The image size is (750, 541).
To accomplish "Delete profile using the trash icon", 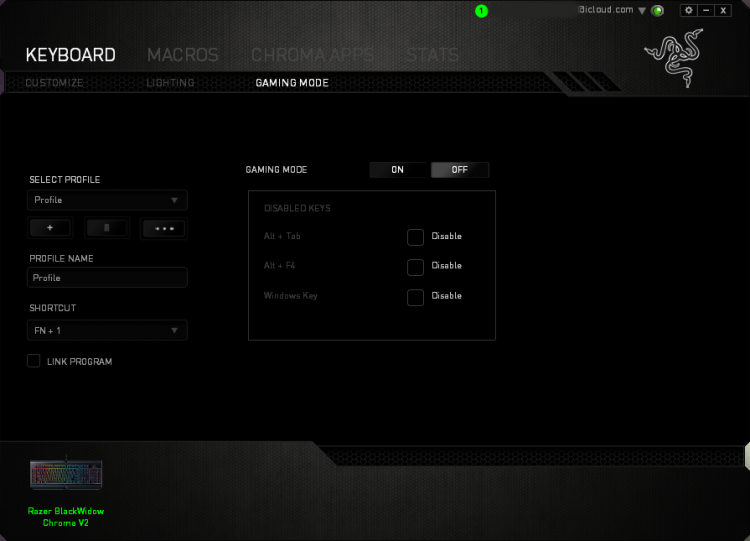I will (107, 228).
